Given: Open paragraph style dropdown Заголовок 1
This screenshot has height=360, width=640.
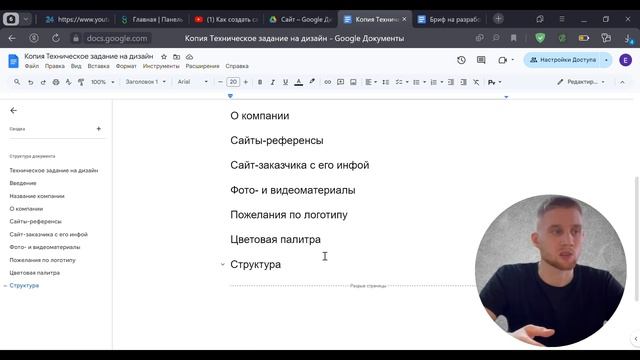Looking at the screenshot, I should (145, 82).
